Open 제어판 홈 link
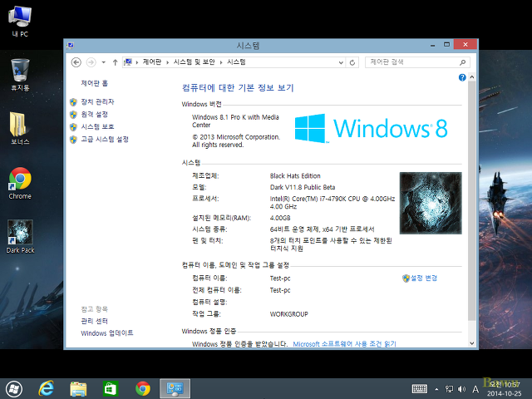This screenshot has width=532, height=399. pos(94,83)
